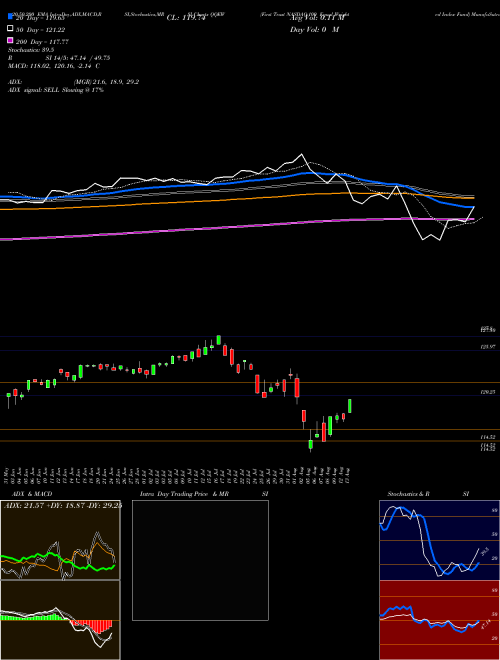The height and width of the screenshot is (660, 500).
Task: Click the 'Stochastics & R' panel heading
Action: (408, 494)
